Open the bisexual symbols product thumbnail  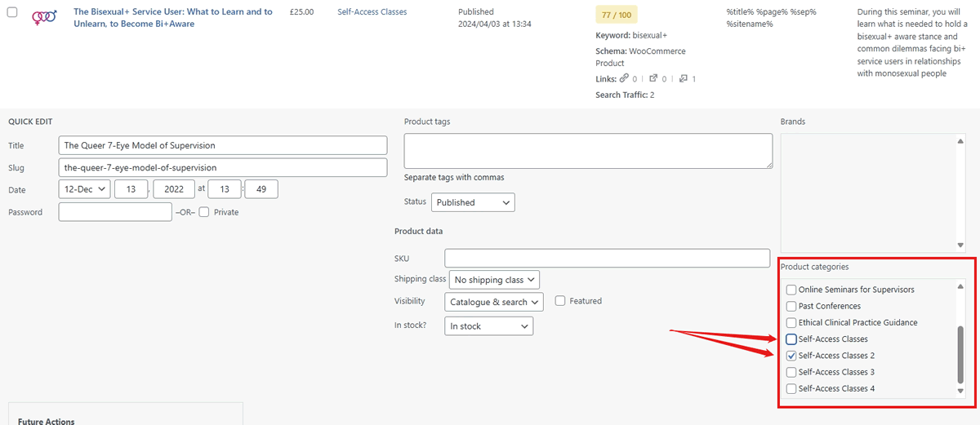point(44,17)
